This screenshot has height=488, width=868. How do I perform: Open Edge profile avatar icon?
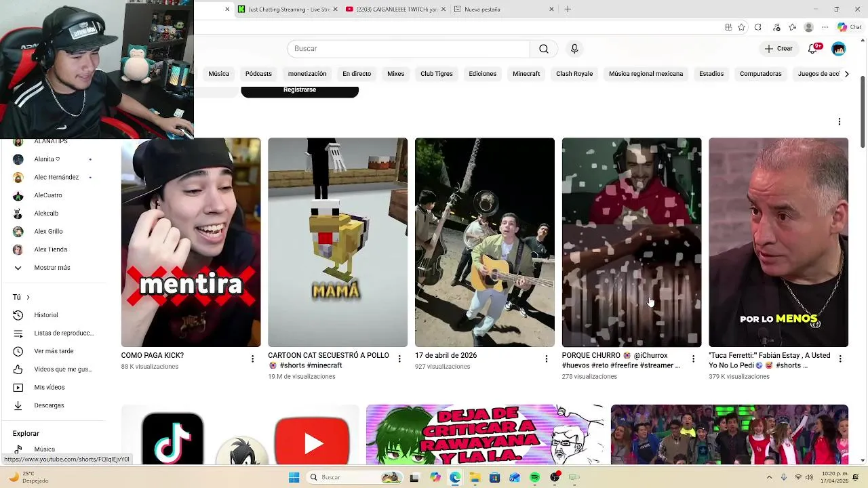[x=808, y=27]
